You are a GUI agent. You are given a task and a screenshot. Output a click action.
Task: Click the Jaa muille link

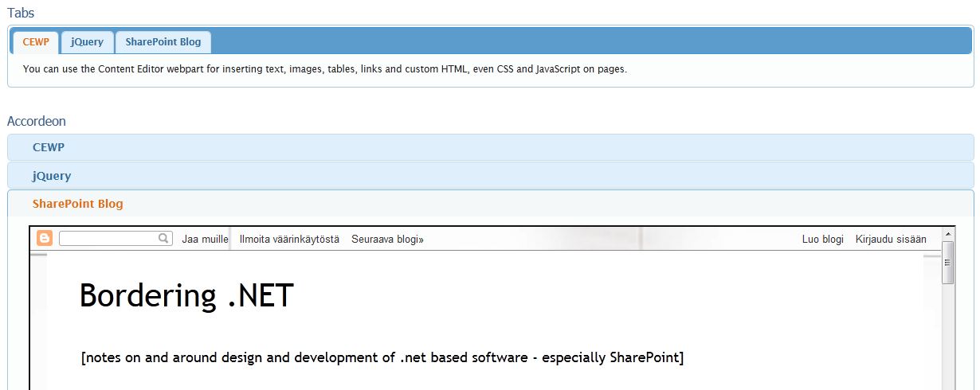tap(205, 239)
